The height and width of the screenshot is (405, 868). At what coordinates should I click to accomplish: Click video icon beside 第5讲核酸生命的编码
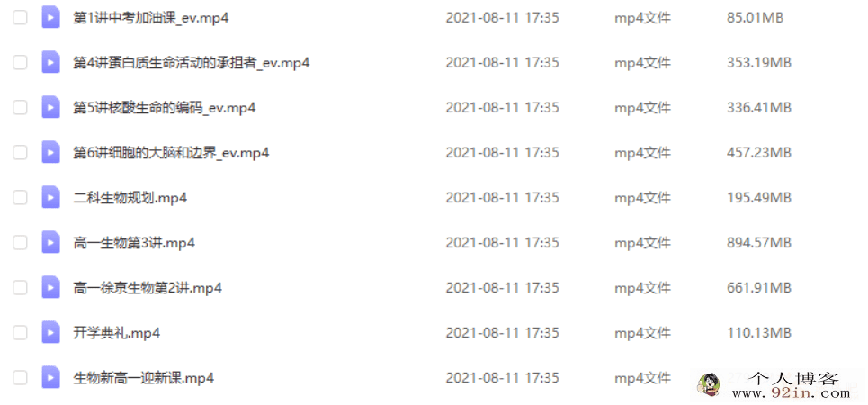[x=51, y=107]
